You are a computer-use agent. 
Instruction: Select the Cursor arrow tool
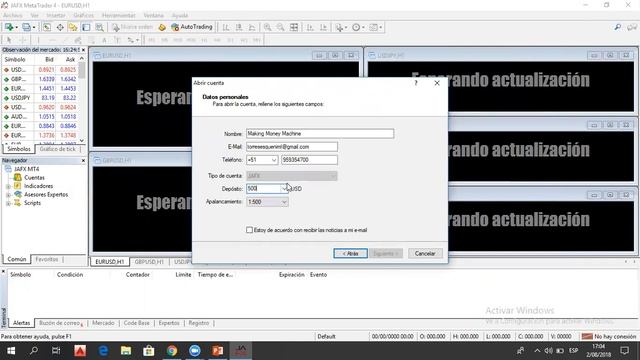click(9, 40)
